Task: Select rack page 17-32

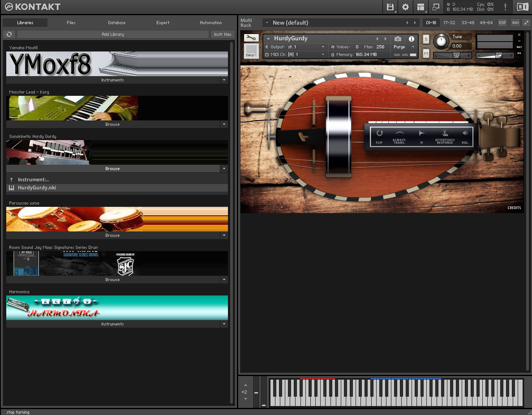Action: click(449, 23)
